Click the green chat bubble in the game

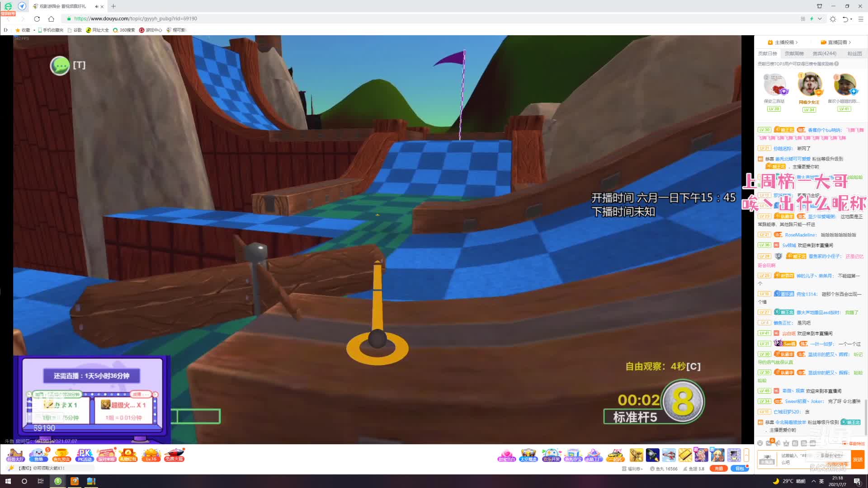tap(60, 66)
